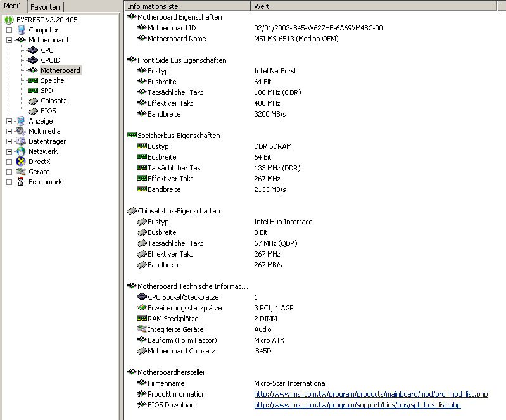Click the CPU chip icon in tree
Screen dimensions: 506x420
click(33, 50)
